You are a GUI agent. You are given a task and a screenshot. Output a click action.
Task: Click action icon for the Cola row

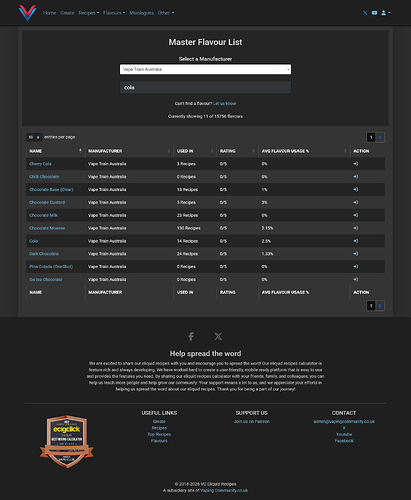356,241
